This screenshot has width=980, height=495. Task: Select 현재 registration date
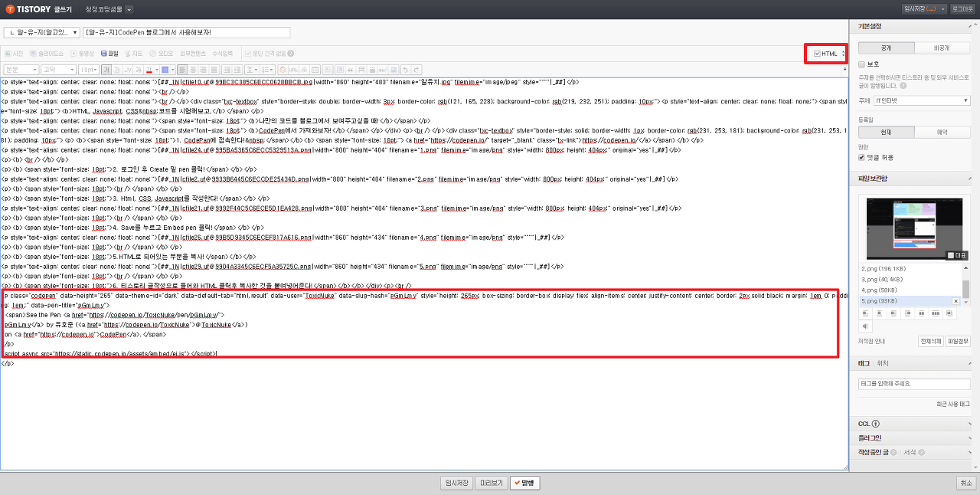886,132
